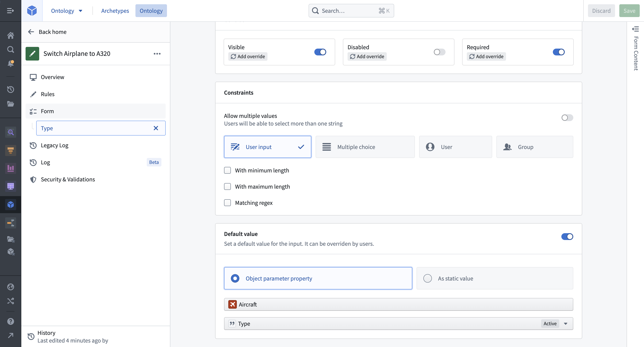Click the Back home arrow icon
The height and width of the screenshot is (347, 644).
(31, 32)
